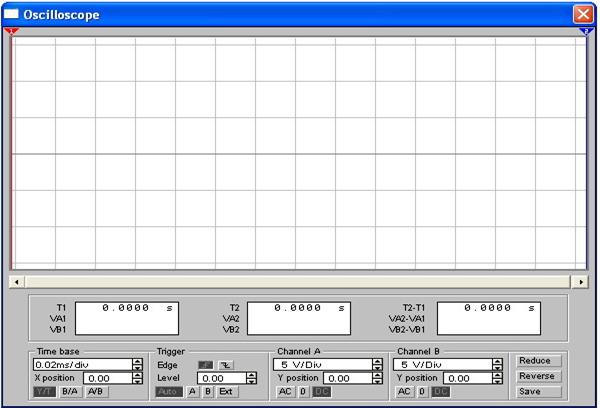Switch display mode to B/A
This screenshot has height=408, width=600.
click(70, 392)
